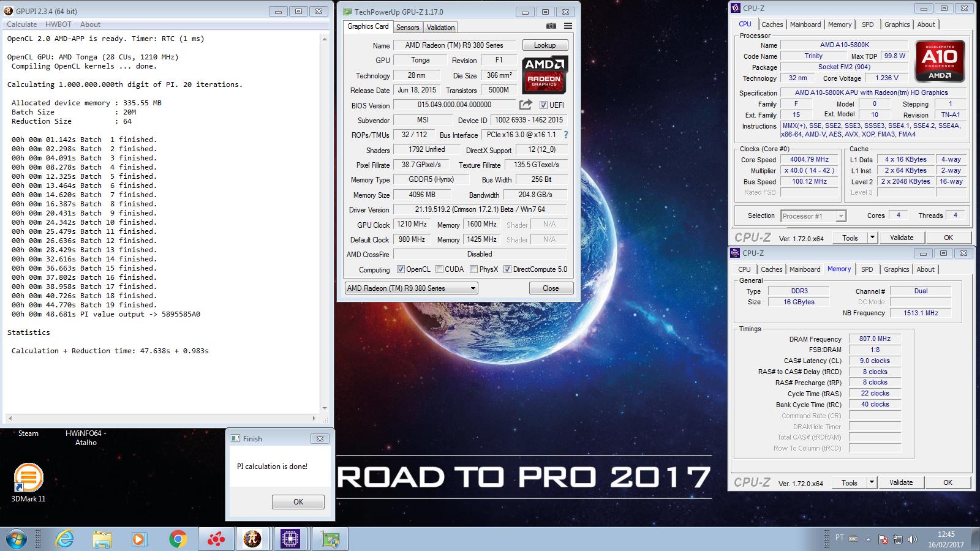Click the PT language indicator in tray
Screen dimensions: 980x551
(839, 538)
